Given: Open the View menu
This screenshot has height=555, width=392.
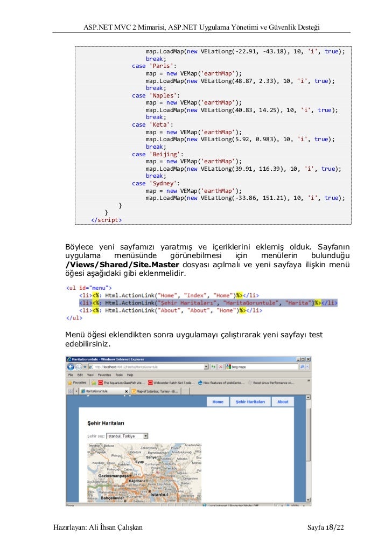Looking at the screenshot, I should click(90, 375).
